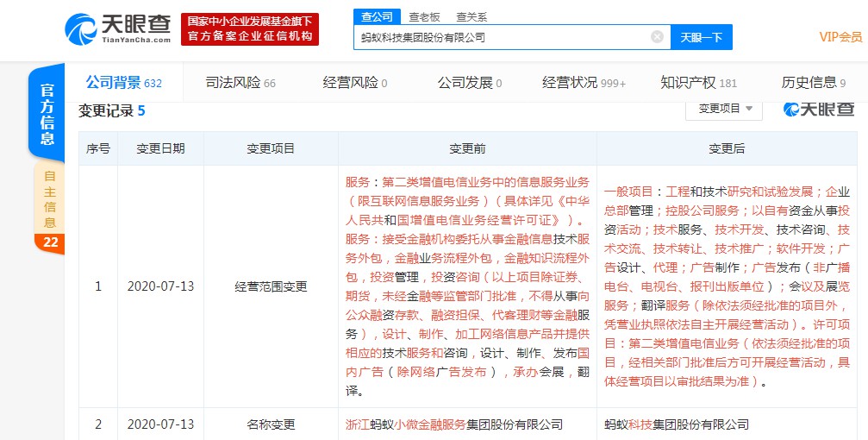Click the 2020-07-13 date in row 1
Screen dimensions: 868x440
pyautogui.click(x=160, y=286)
